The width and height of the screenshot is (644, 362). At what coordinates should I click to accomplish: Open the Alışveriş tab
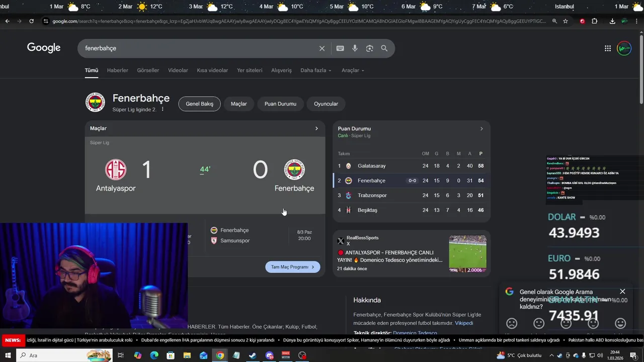pos(281,70)
